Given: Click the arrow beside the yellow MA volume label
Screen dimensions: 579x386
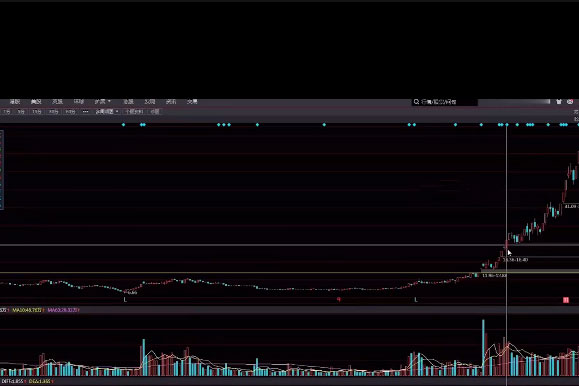Looking at the screenshot, I should click(44, 310).
